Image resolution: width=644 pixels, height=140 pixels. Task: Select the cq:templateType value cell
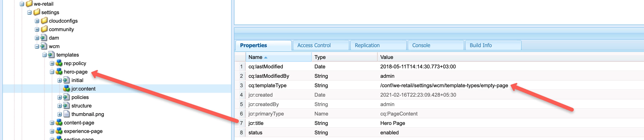444,85
